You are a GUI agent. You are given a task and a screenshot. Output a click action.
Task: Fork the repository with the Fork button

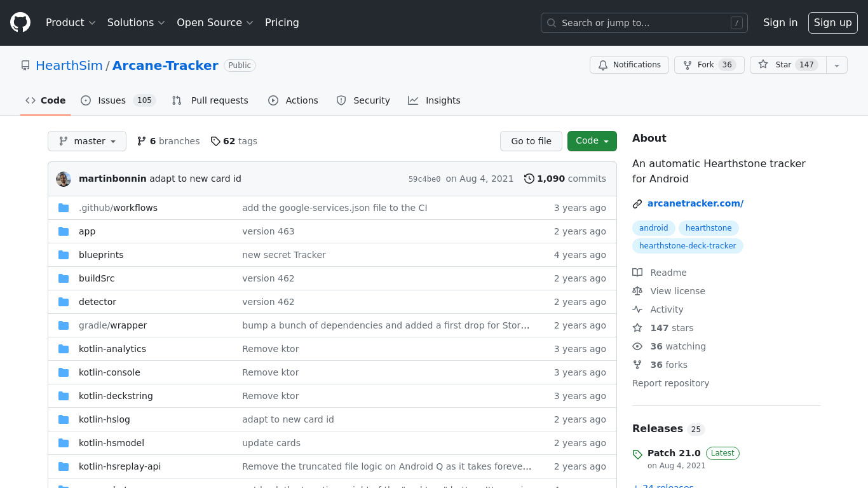click(709, 65)
